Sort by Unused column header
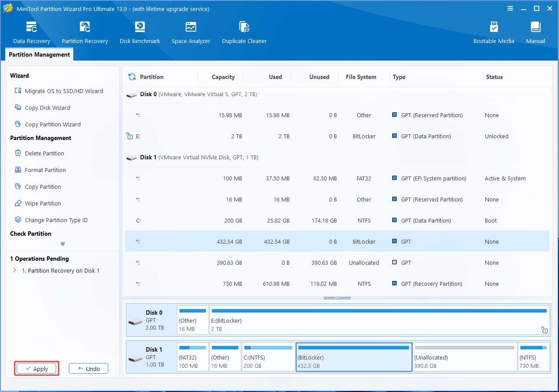The height and width of the screenshot is (392, 559). tap(319, 77)
